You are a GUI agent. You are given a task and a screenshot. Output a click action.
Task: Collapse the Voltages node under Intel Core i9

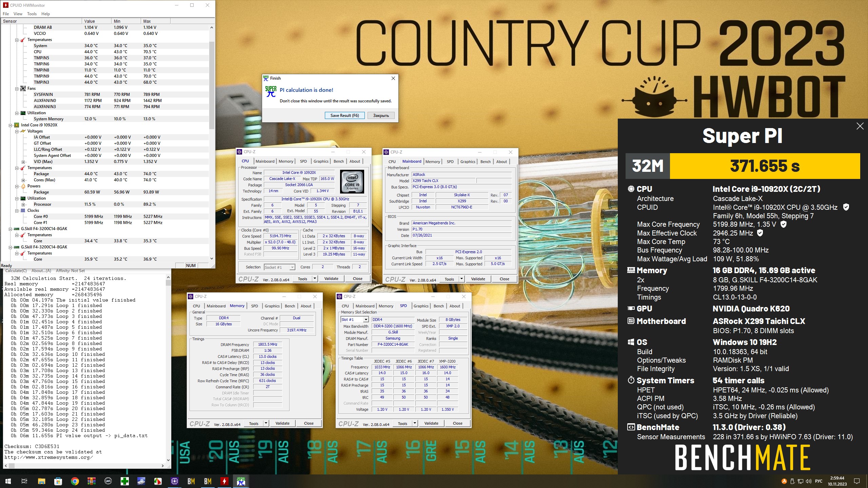click(x=17, y=131)
